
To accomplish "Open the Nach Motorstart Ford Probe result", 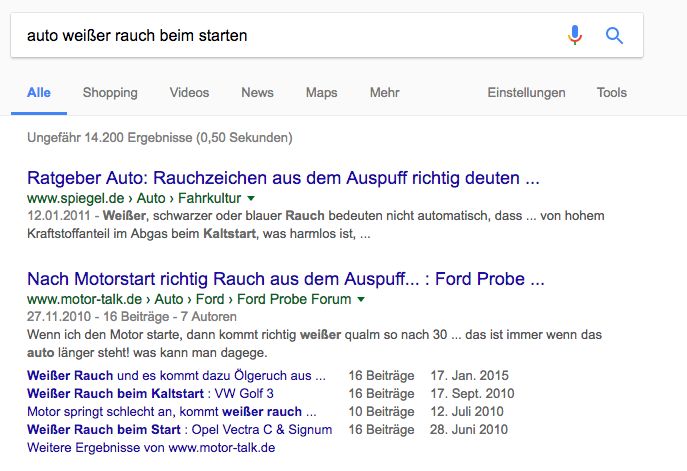I will coord(286,279).
